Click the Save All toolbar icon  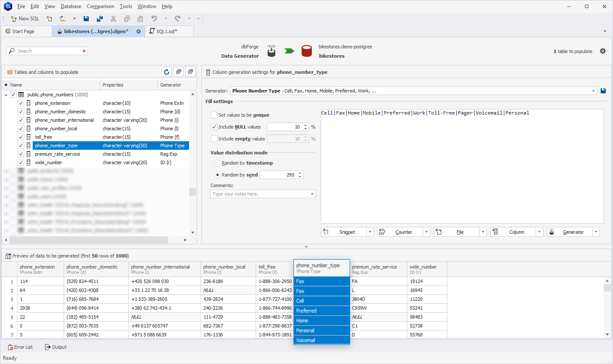point(100,19)
